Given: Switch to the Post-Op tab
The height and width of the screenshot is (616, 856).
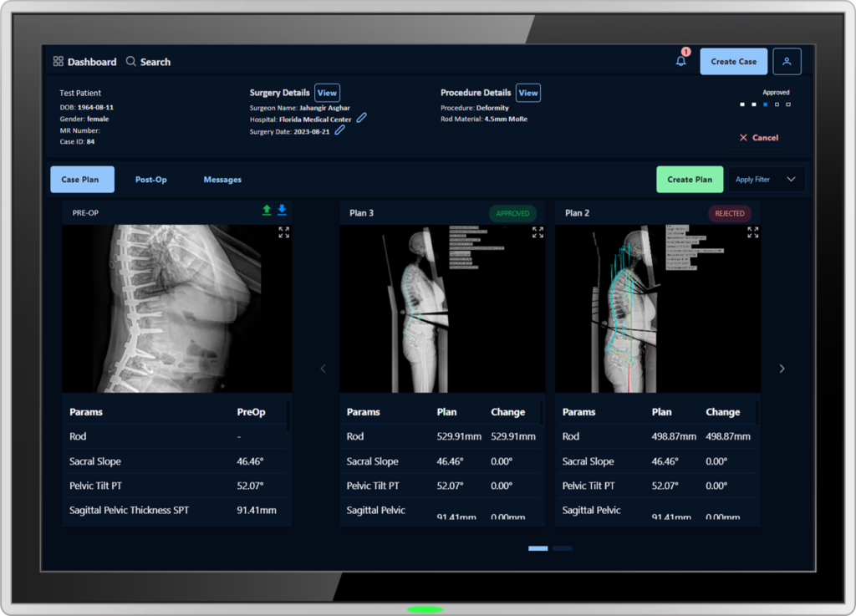Looking at the screenshot, I should [151, 180].
